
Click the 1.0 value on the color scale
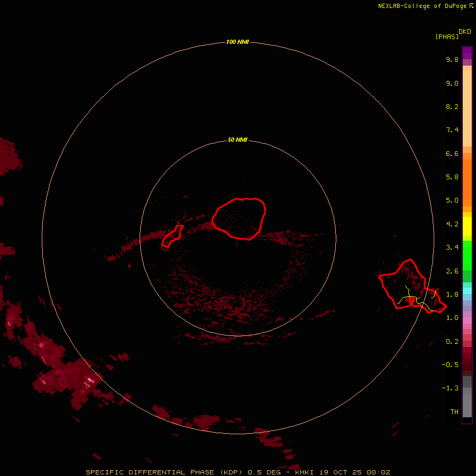(x=452, y=317)
